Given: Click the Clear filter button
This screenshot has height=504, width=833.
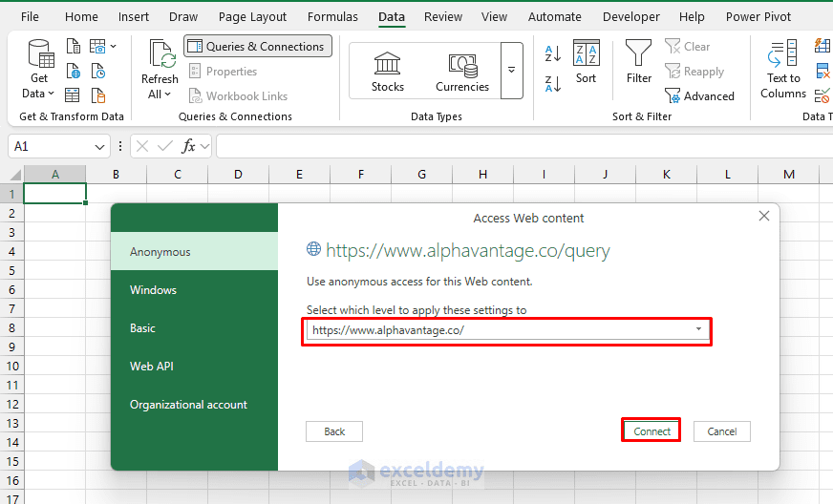Looking at the screenshot, I should click(688, 46).
